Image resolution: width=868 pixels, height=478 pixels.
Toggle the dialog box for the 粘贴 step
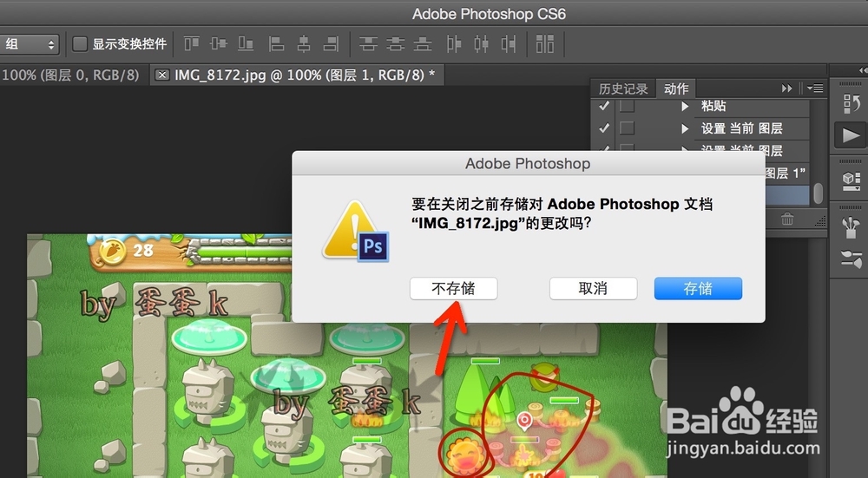pos(627,106)
